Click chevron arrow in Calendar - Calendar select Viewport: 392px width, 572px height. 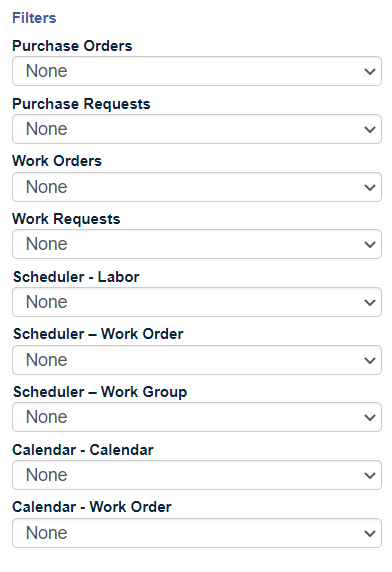tap(370, 475)
